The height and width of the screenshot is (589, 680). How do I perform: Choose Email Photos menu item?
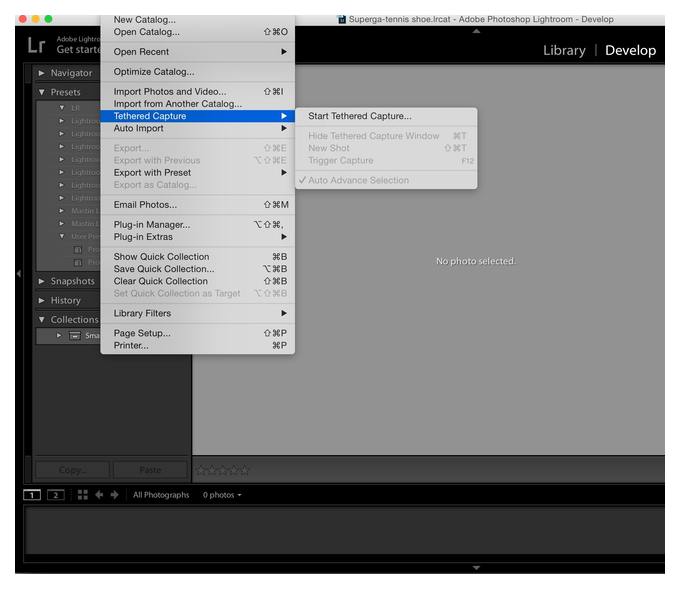click(x=198, y=205)
